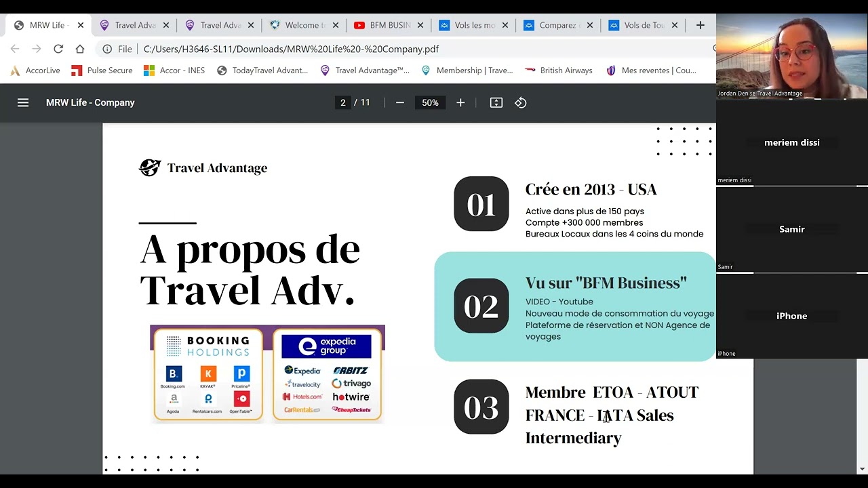Close the Vols de Tou tab
This screenshot has width=868, height=488.
675,25
